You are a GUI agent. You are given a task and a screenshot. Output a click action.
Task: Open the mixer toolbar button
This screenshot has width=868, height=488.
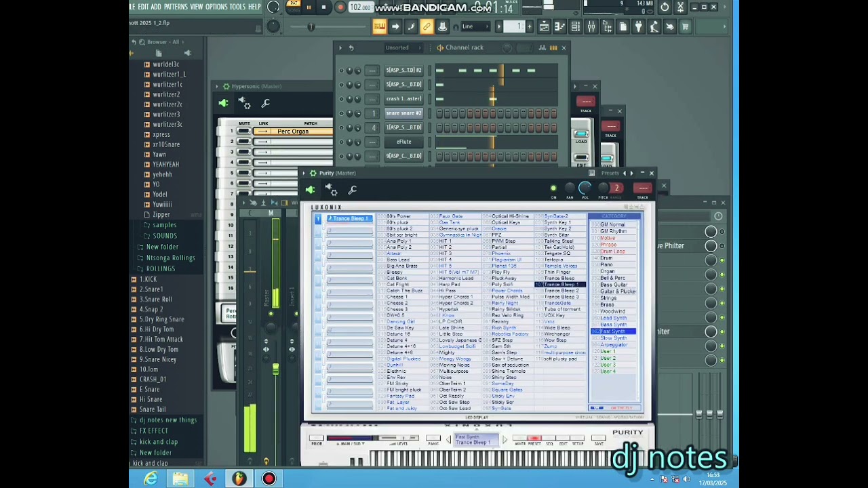tap(591, 26)
